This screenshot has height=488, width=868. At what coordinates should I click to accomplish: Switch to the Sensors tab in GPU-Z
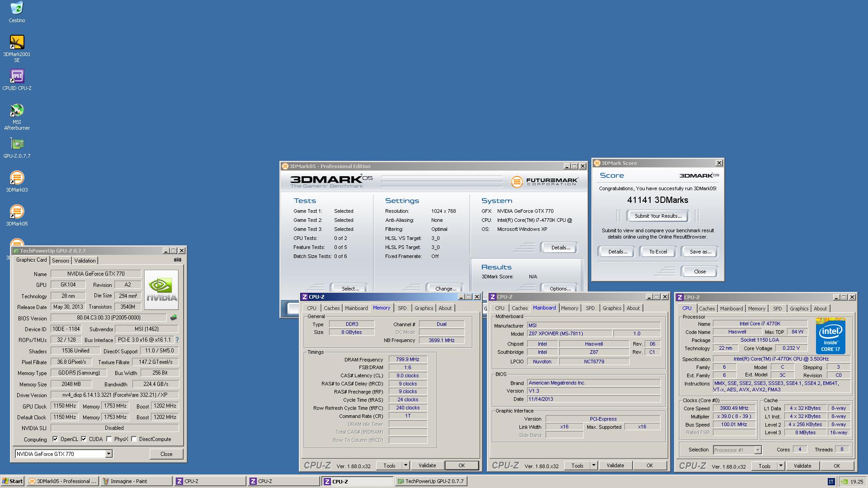tap(61, 261)
